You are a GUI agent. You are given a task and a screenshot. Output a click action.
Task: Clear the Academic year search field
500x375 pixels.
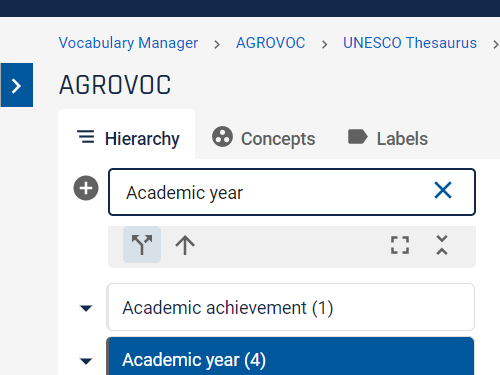click(443, 190)
